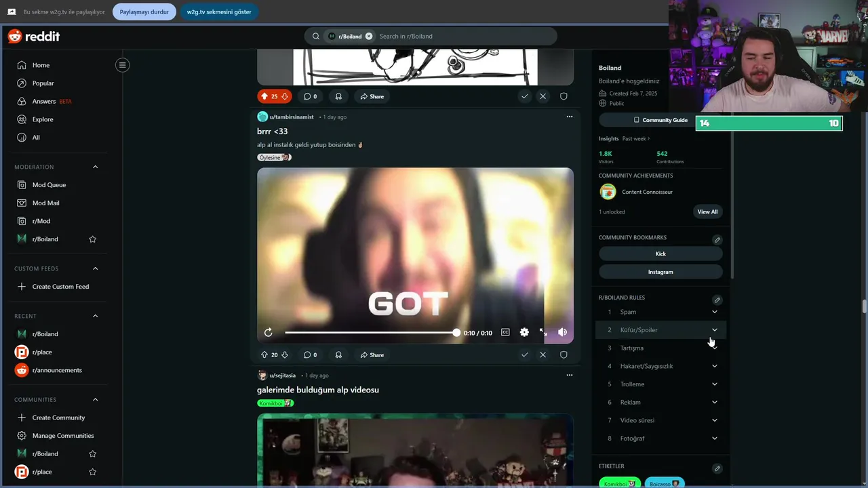Upvote the brrr <33 post
The height and width of the screenshot is (488, 868).
point(264,354)
